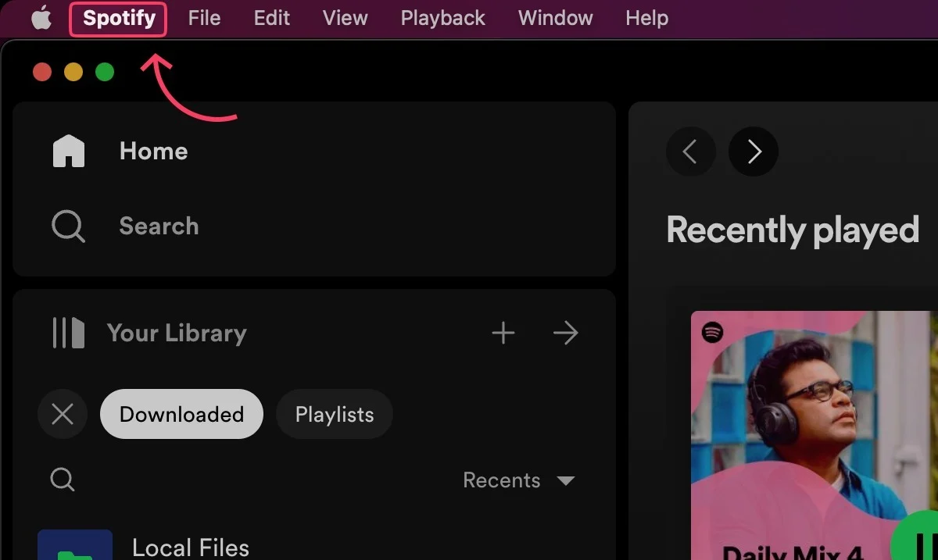Open the Playback menu

click(x=443, y=18)
